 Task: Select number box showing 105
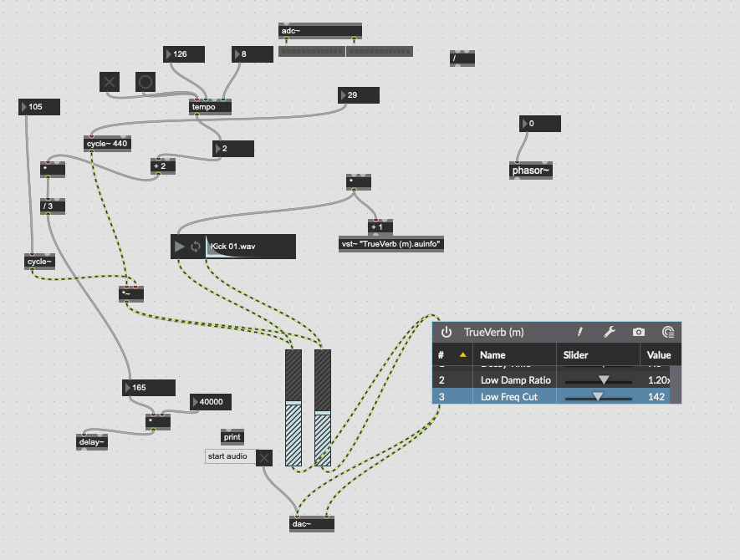[x=39, y=107]
